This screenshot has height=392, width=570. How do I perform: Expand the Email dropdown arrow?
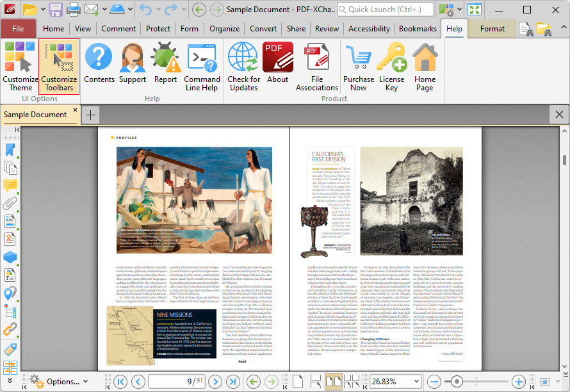coord(104,10)
